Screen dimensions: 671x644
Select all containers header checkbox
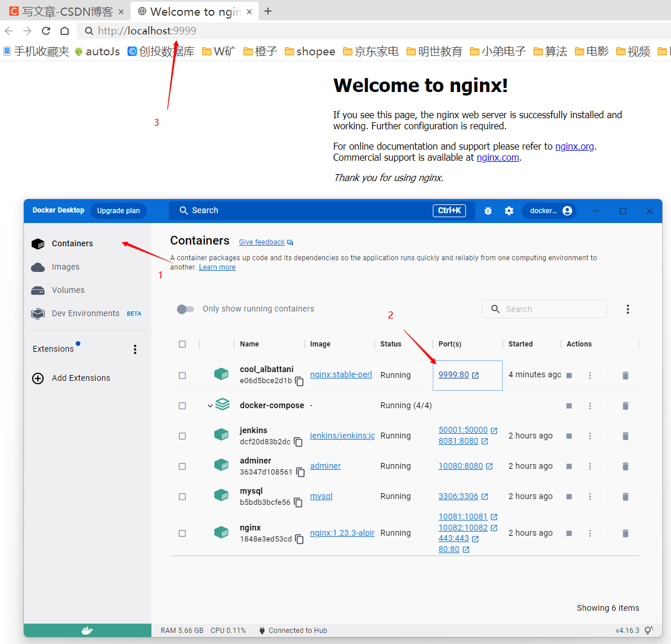(x=182, y=344)
